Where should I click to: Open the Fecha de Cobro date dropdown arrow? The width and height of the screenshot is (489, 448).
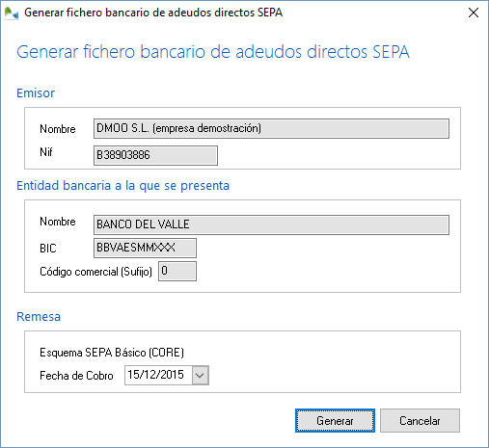(x=200, y=375)
